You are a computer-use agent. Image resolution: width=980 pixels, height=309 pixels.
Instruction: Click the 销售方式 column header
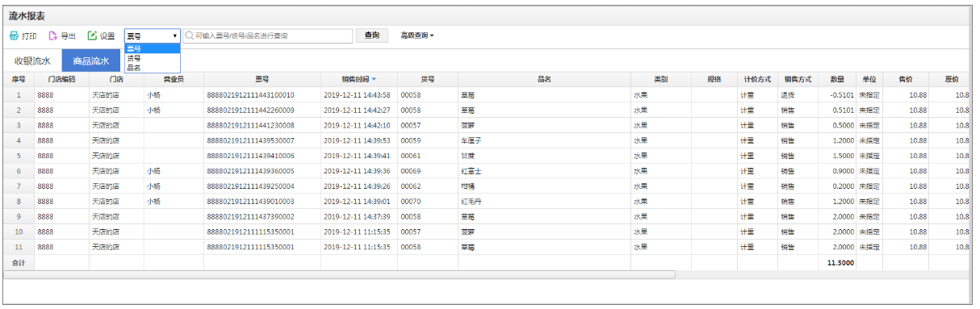798,80
